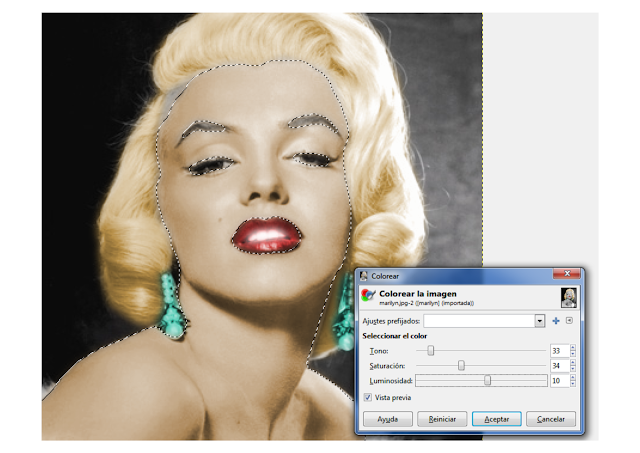Click the blue plus to save preset
Viewport: 640px width, 453px height.
click(556, 321)
